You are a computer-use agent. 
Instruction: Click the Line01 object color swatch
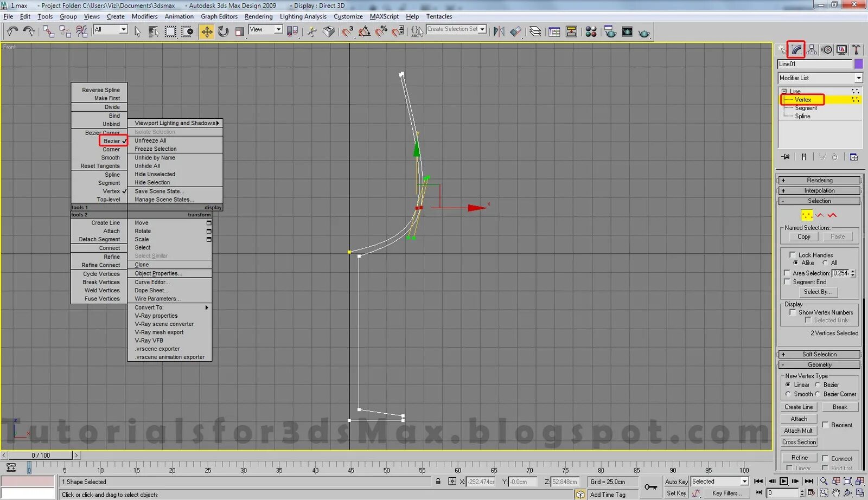point(858,64)
